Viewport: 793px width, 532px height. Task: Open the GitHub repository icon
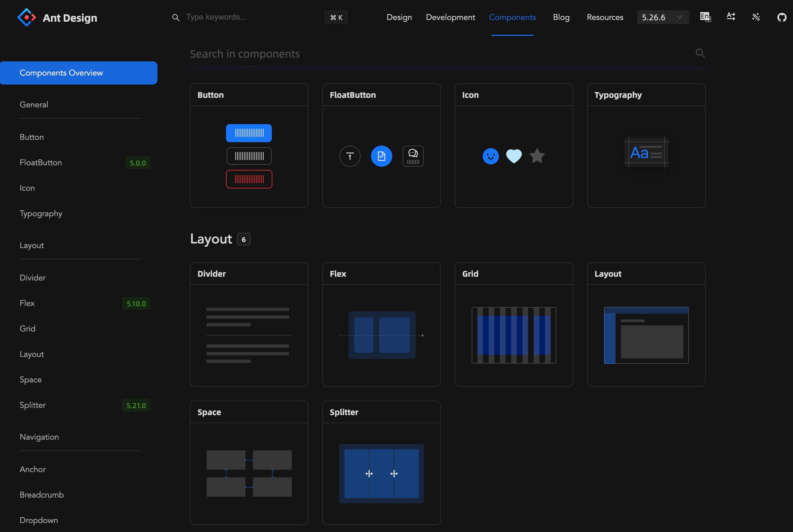782,17
